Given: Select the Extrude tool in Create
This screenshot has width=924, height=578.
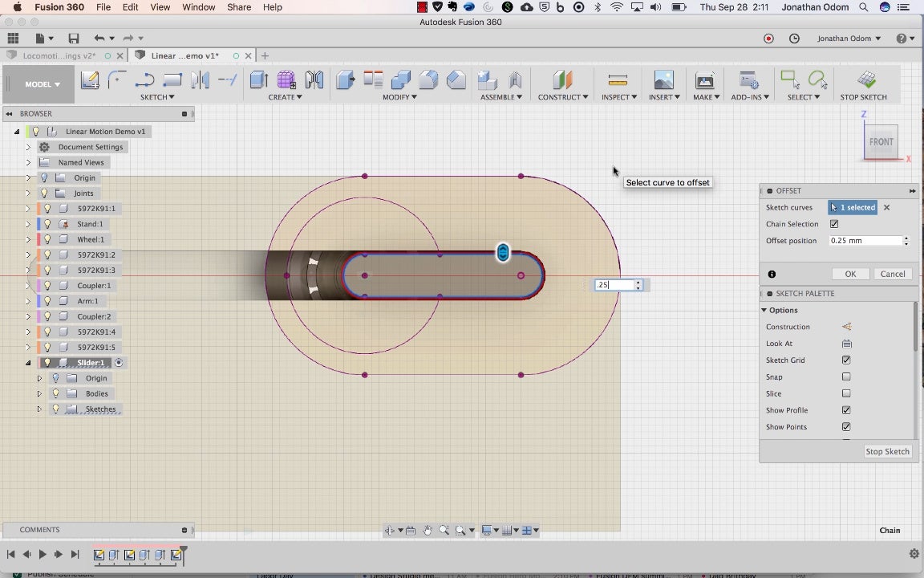Looking at the screenshot, I should click(x=258, y=80).
